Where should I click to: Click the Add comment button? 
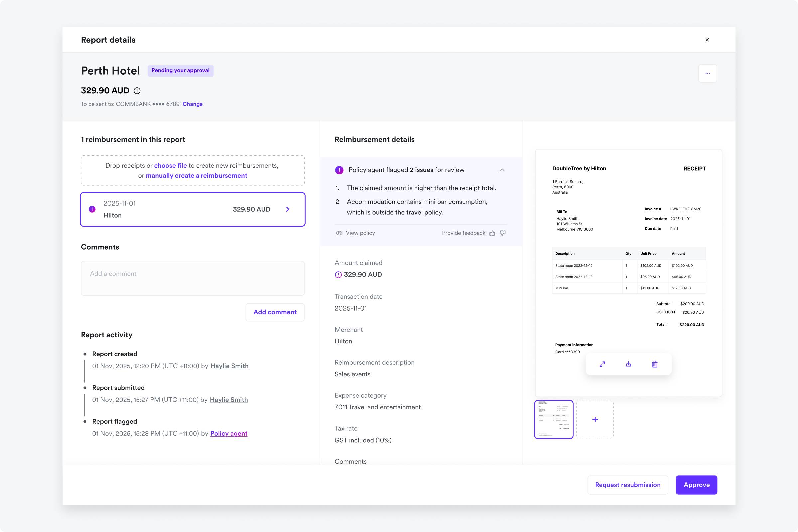(275, 312)
